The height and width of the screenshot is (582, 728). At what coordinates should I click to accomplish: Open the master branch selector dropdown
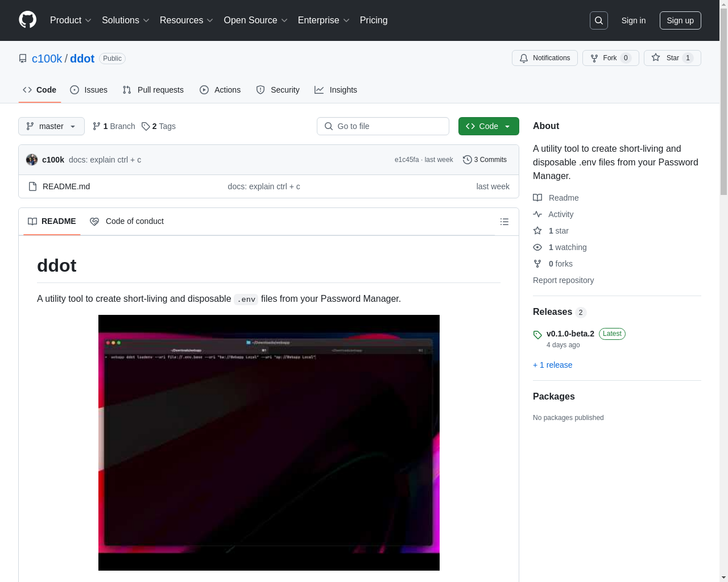(x=51, y=126)
